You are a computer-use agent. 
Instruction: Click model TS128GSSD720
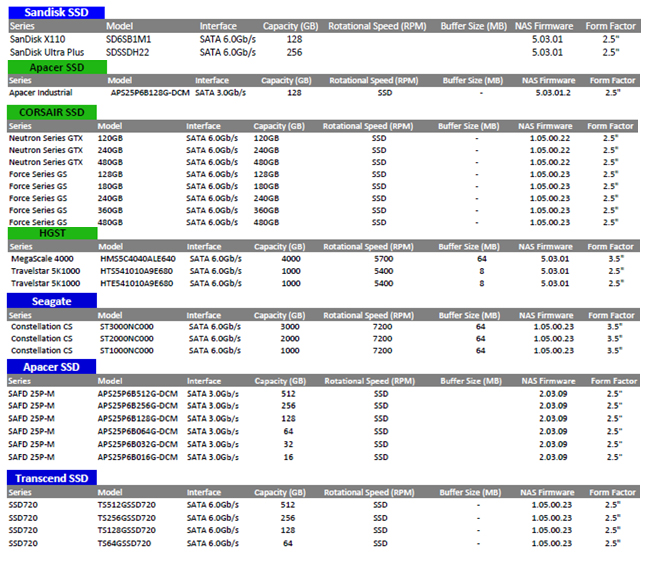[x=127, y=530]
